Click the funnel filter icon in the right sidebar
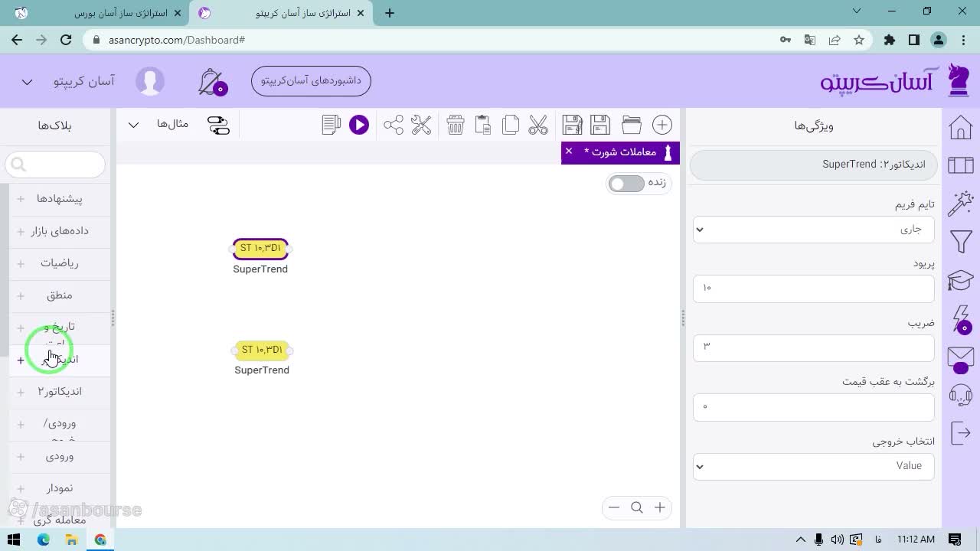The height and width of the screenshot is (551, 980). coord(961,242)
